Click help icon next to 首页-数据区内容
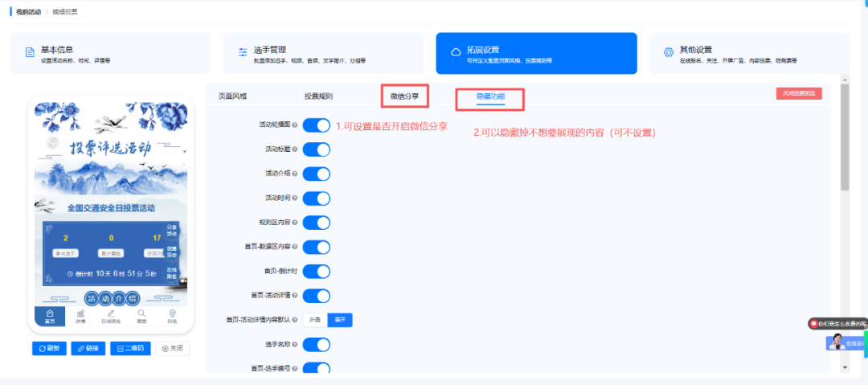The height and width of the screenshot is (385, 868). pyautogui.click(x=295, y=247)
